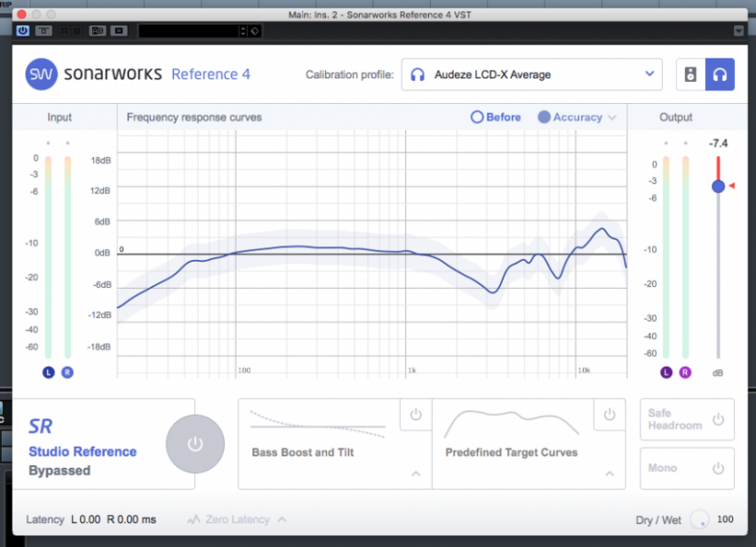Toggle the plugin activate power button in host toolbar
This screenshot has height=547, width=756.
click(23, 31)
